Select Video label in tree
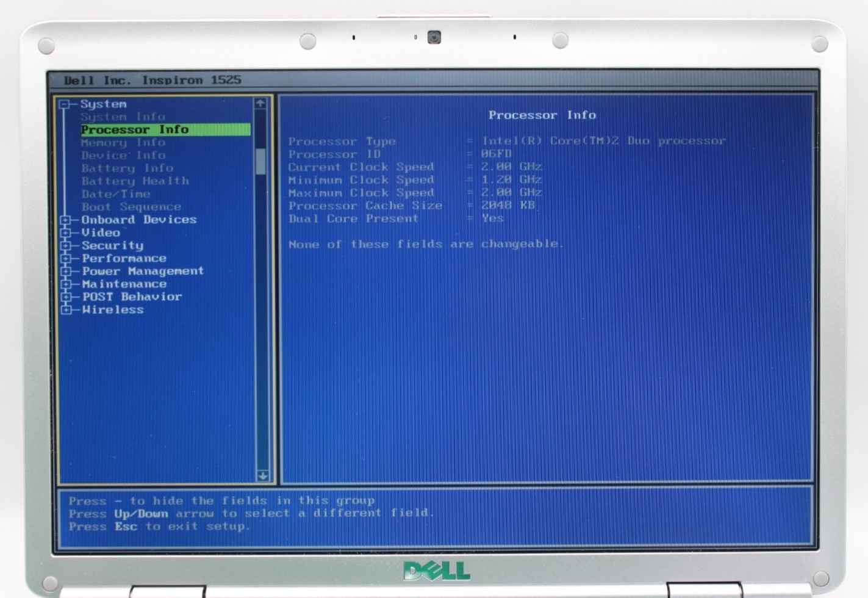Image resolution: width=868 pixels, height=598 pixels. (101, 232)
